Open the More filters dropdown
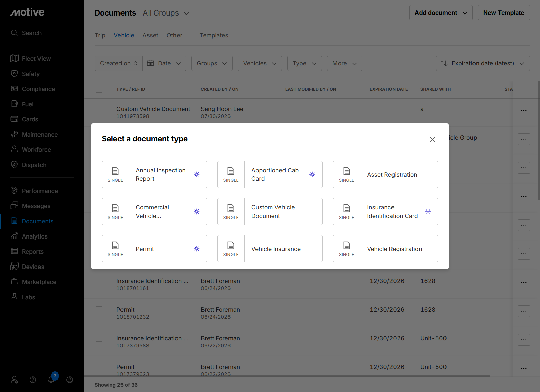Image resolution: width=540 pixels, height=392 pixels. (345, 63)
